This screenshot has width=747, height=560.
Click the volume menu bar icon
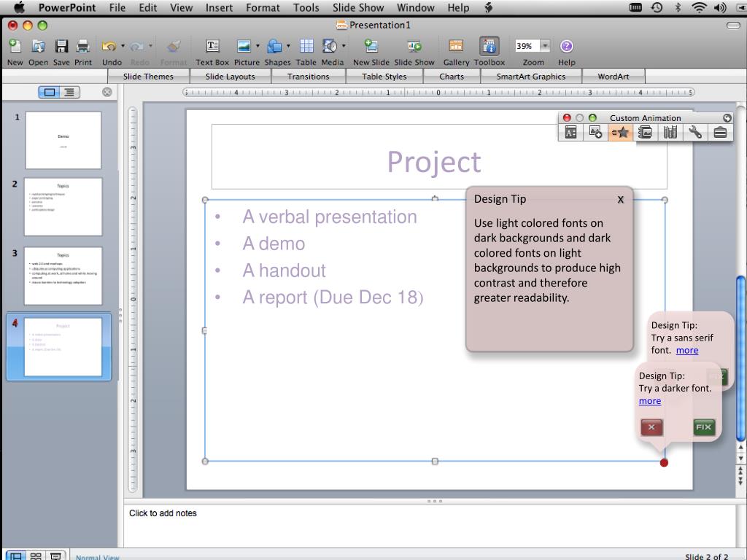[x=719, y=7]
